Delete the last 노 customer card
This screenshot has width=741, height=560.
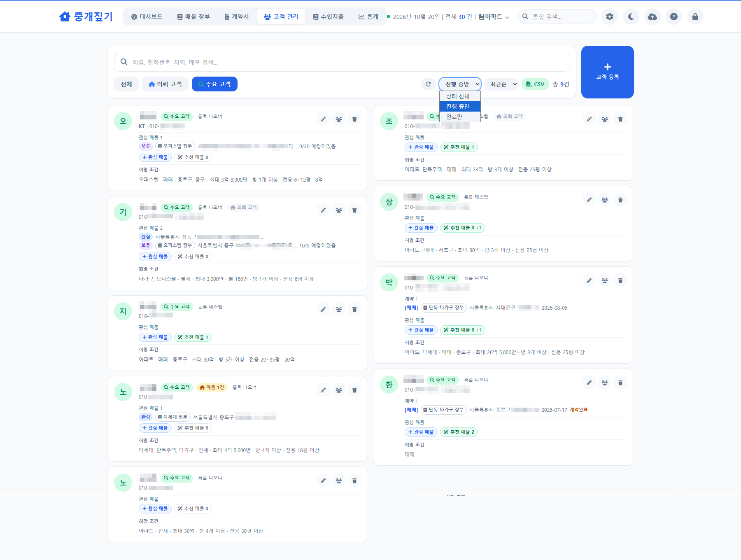point(354,481)
